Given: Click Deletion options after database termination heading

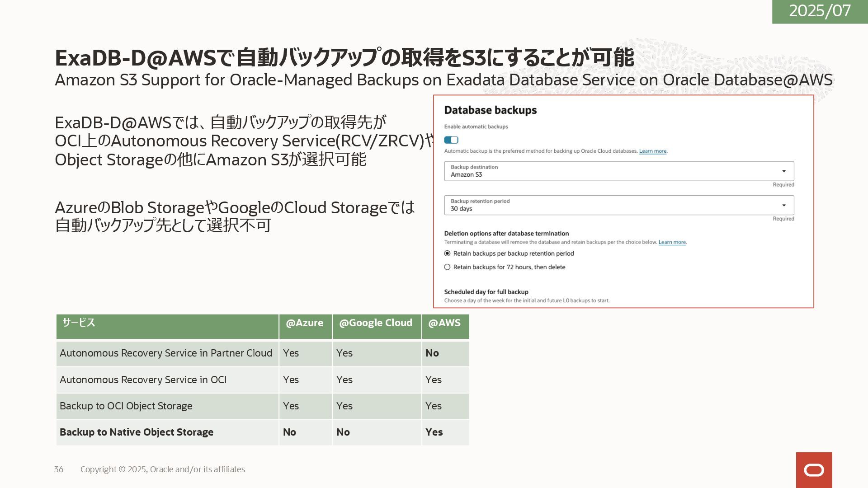Looking at the screenshot, I should (506, 234).
